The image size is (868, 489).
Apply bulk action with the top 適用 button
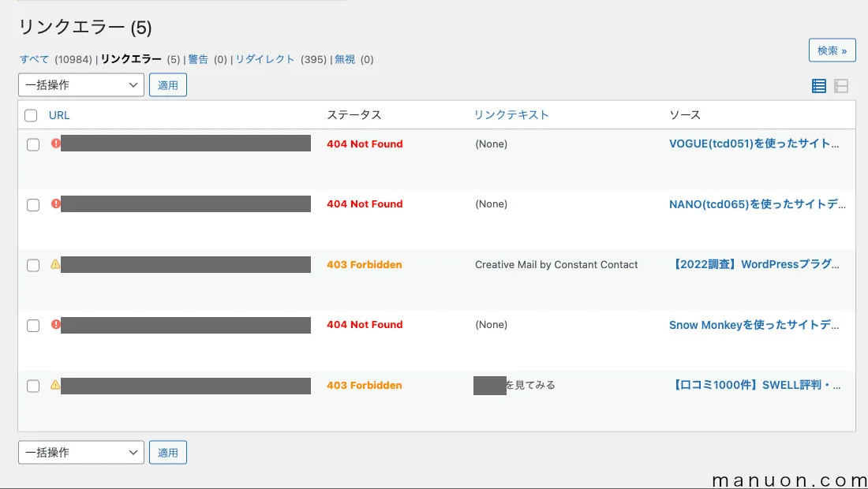pyautogui.click(x=168, y=84)
